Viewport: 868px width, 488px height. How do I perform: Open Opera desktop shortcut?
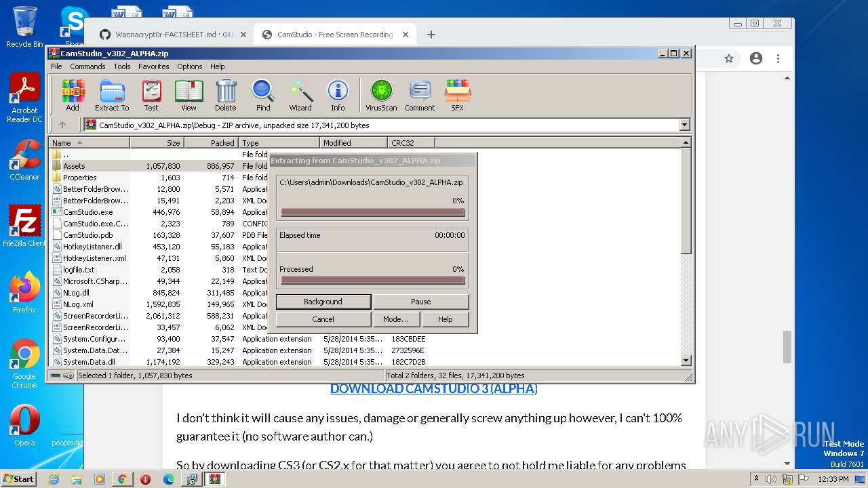click(x=24, y=426)
